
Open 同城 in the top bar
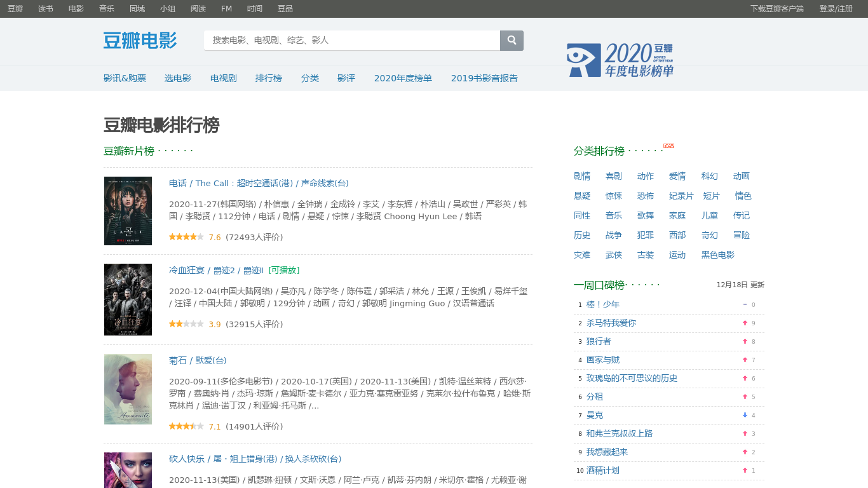[x=137, y=9]
